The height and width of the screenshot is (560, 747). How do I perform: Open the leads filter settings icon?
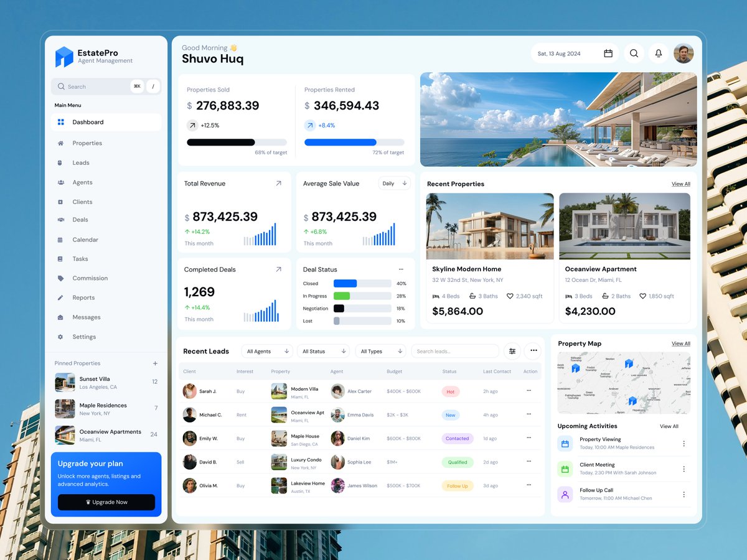click(512, 351)
